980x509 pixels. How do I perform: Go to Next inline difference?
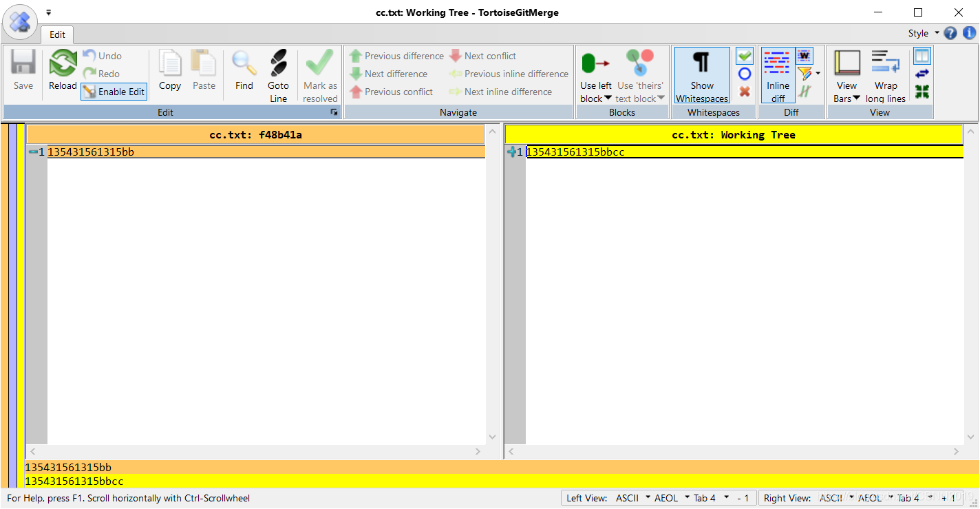point(500,92)
